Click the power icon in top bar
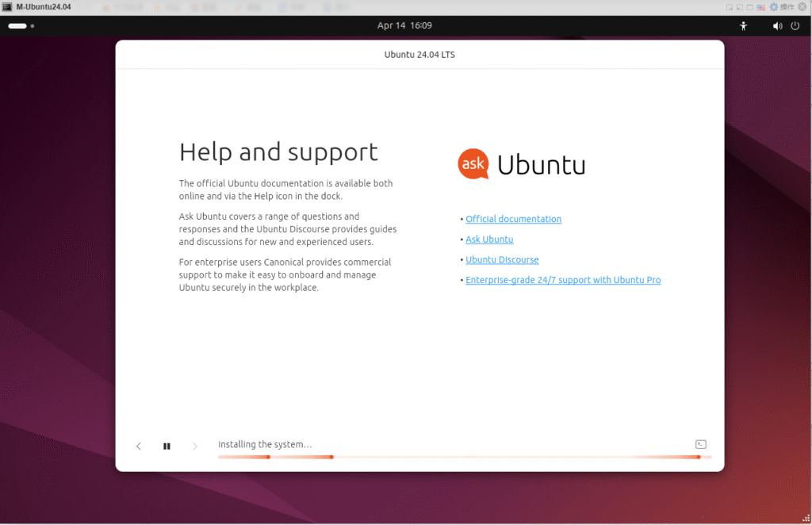Image resolution: width=812 pixels, height=525 pixels. tap(795, 25)
